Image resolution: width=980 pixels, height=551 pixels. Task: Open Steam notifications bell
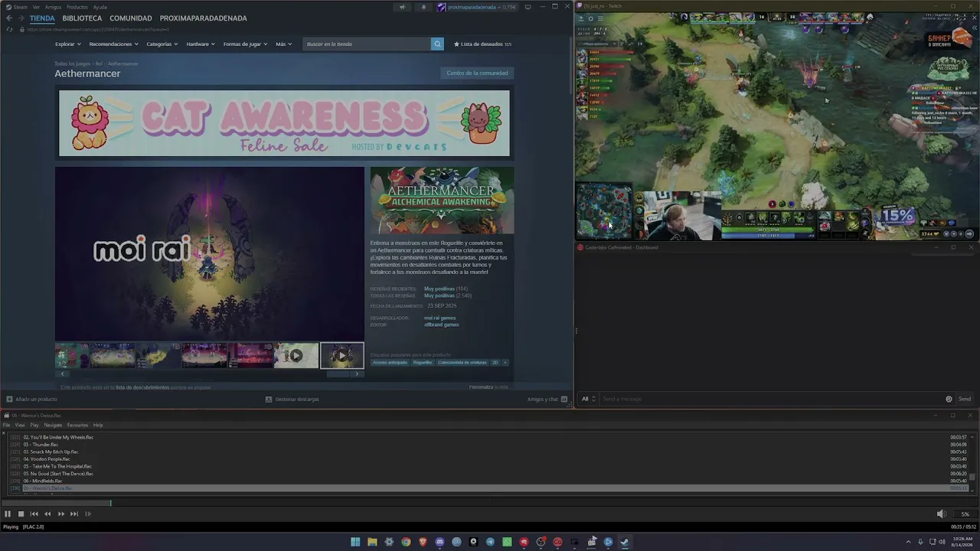pos(423,7)
